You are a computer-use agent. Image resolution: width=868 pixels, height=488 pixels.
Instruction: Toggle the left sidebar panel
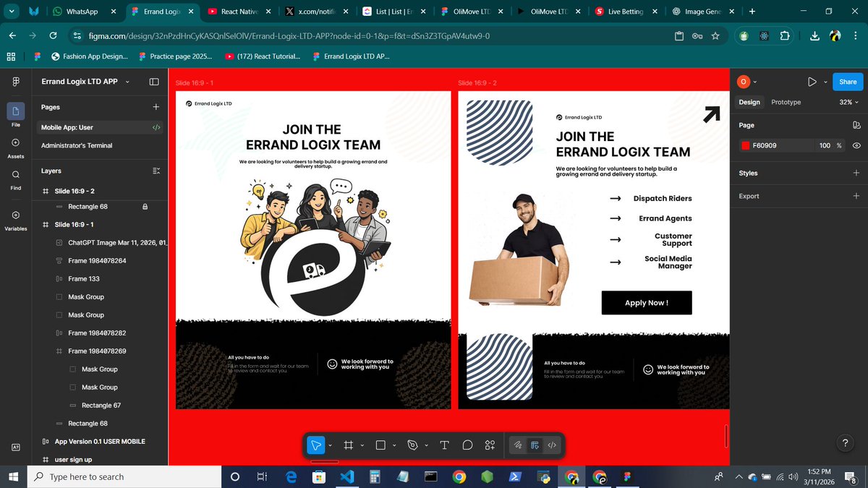(x=154, y=82)
